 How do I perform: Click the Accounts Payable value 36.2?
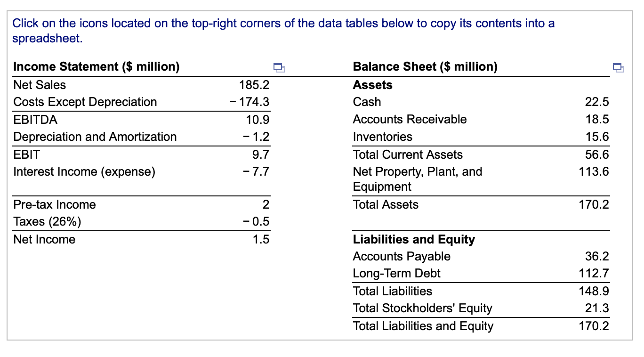point(597,256)
